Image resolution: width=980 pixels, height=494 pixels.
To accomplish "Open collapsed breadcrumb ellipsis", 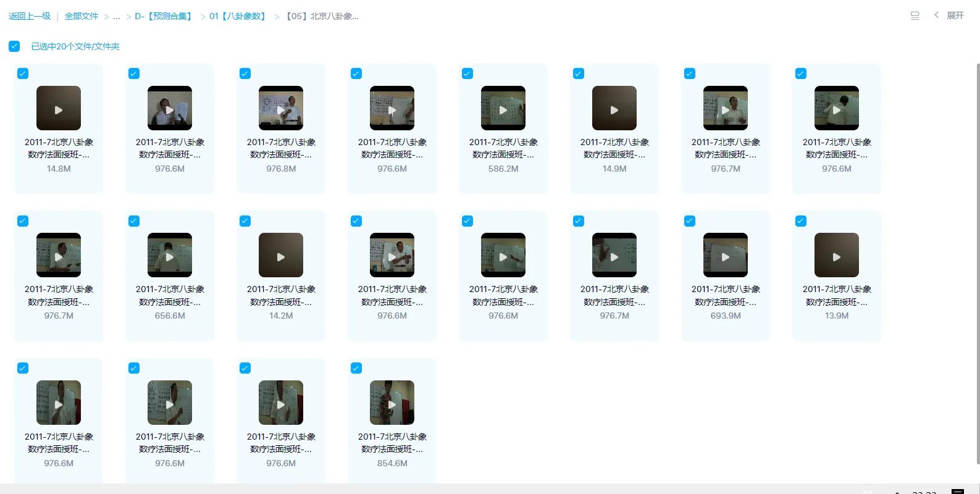I will [117, 17].
